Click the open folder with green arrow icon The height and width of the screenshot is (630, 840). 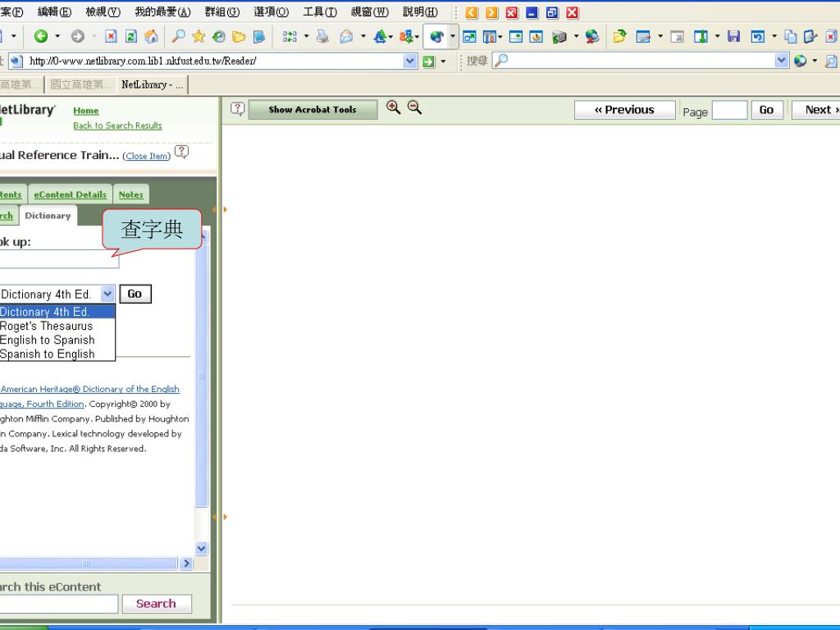point(620,36)
